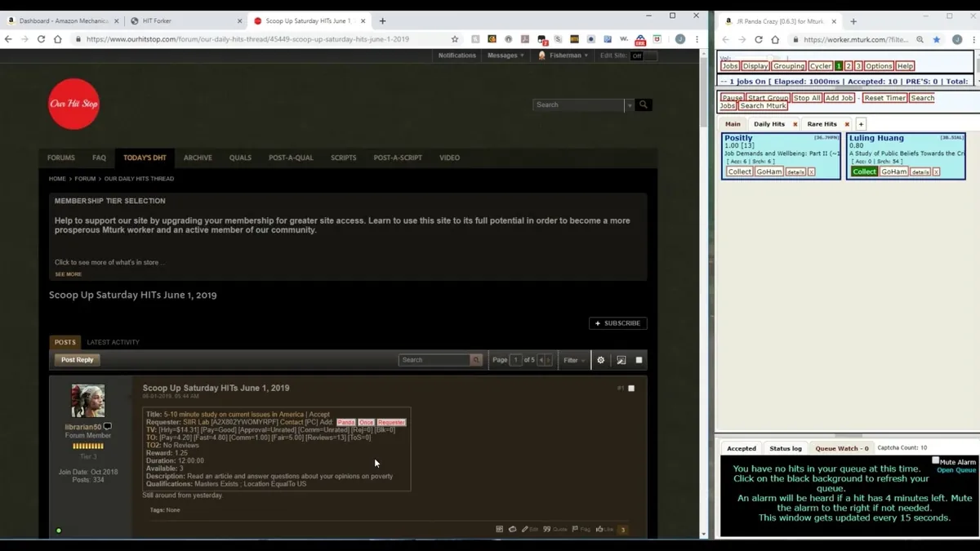Click the page number field in thread pager
Screen dimensions: 980x551
coord(515,360)
